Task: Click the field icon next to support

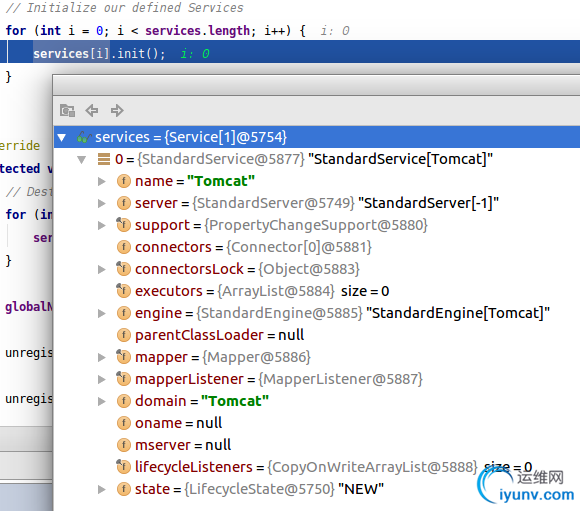Action: click(x=124, y=225)
